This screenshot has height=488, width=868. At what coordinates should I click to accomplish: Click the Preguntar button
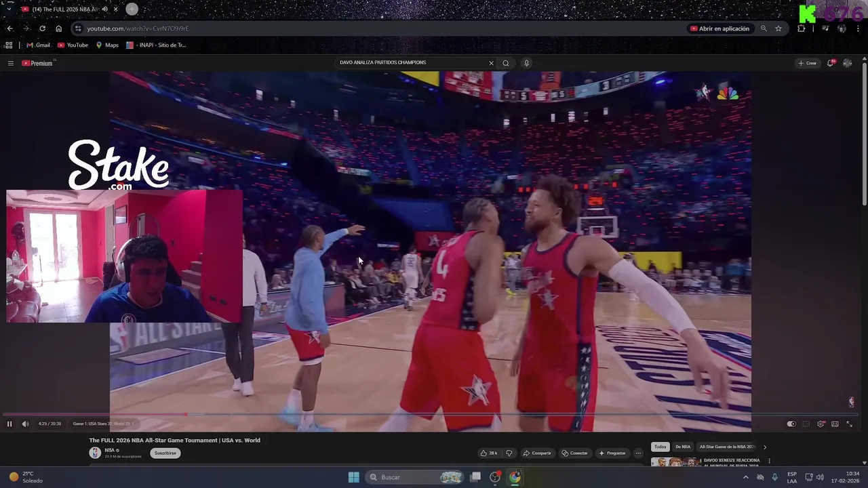coord(612,453)
